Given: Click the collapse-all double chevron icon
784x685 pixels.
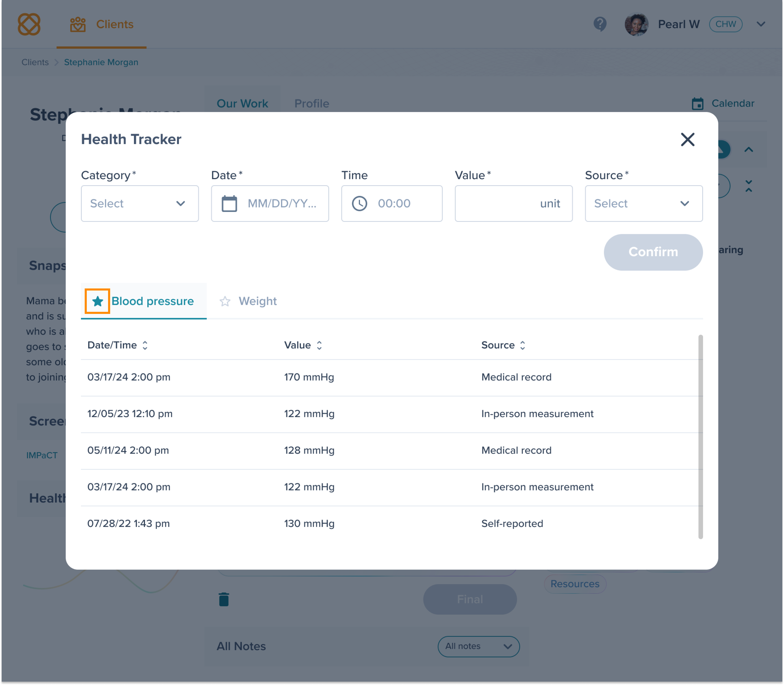Looking at the screenshot, I should coord(749,186).
